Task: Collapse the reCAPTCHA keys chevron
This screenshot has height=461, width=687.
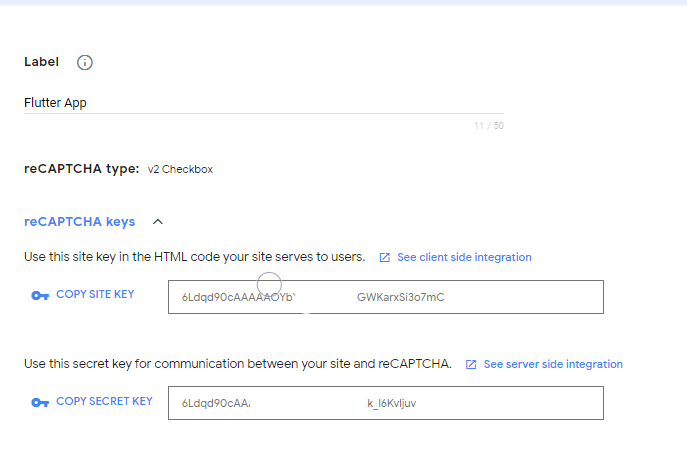Action: point(158,222)
